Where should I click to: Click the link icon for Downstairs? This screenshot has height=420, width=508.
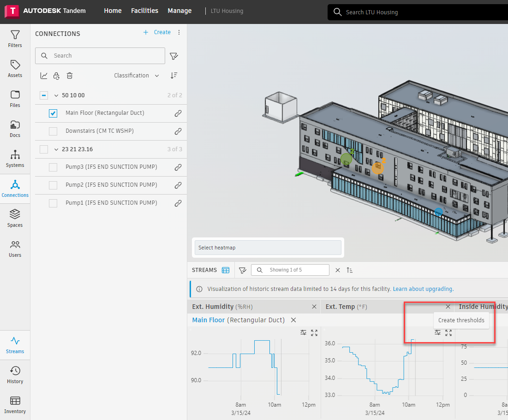pos(178,131)
